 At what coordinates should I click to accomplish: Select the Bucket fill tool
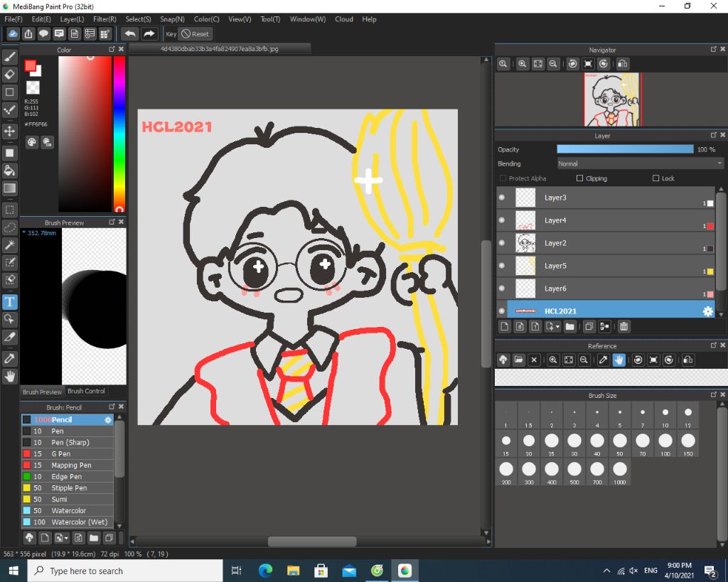point(10,171)
